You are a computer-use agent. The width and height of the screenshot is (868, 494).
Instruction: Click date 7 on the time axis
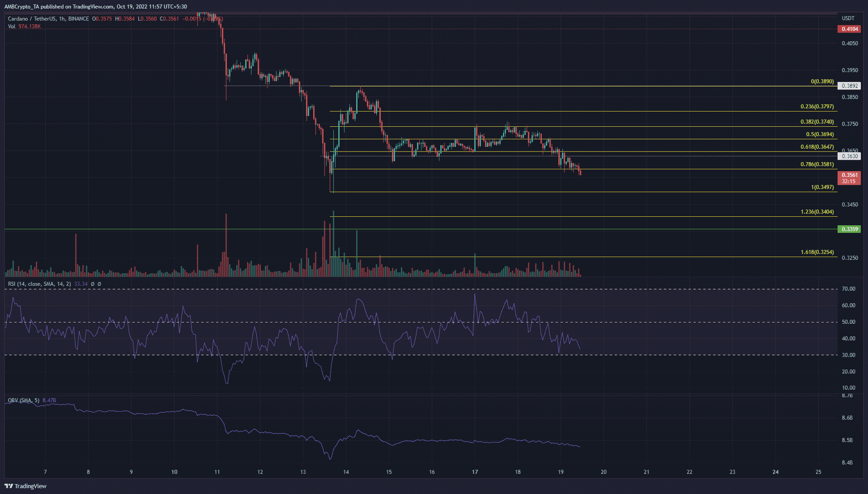coord(45,472)
